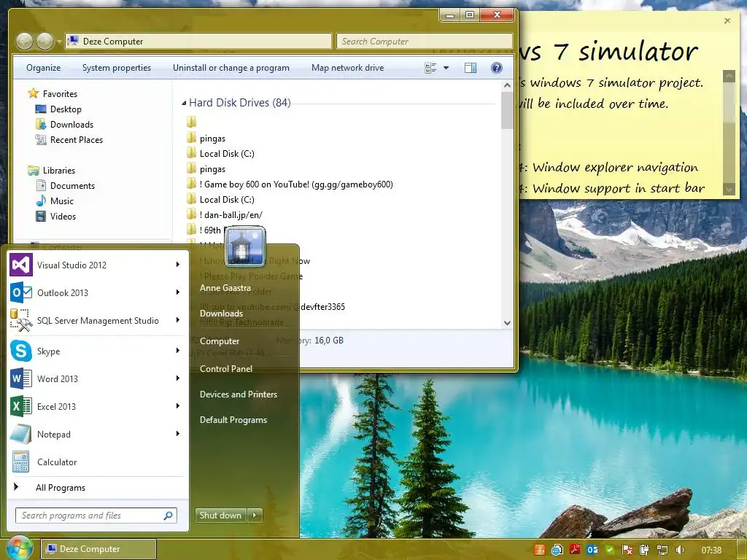The width and height of the screenshot is (747, 560).
Task: Click the Help question mark icon in Explorer
Action: 496,68
